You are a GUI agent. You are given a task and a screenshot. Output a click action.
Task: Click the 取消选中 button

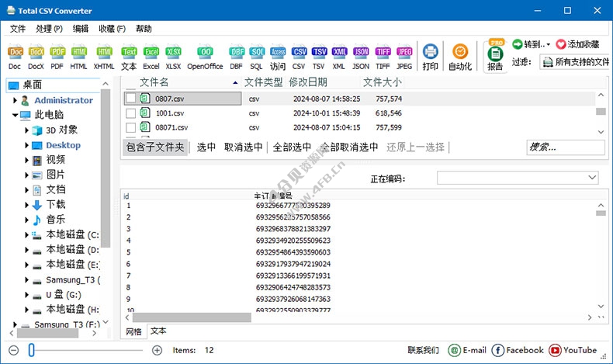click(x=243, y=147)
